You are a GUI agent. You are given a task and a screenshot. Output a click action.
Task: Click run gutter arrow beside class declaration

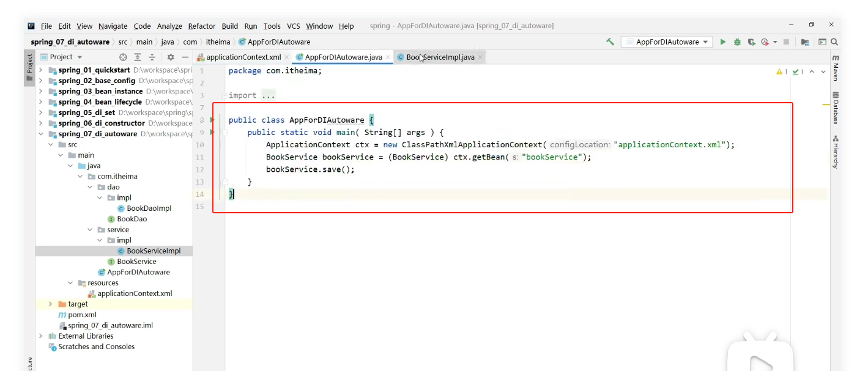tap(212, 120)
